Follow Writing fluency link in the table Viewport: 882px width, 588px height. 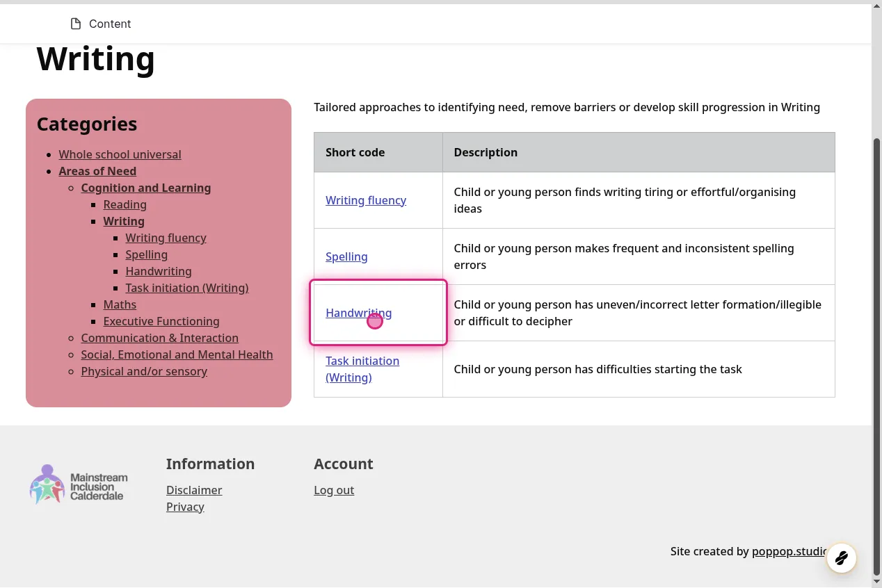tap(366, 200)
